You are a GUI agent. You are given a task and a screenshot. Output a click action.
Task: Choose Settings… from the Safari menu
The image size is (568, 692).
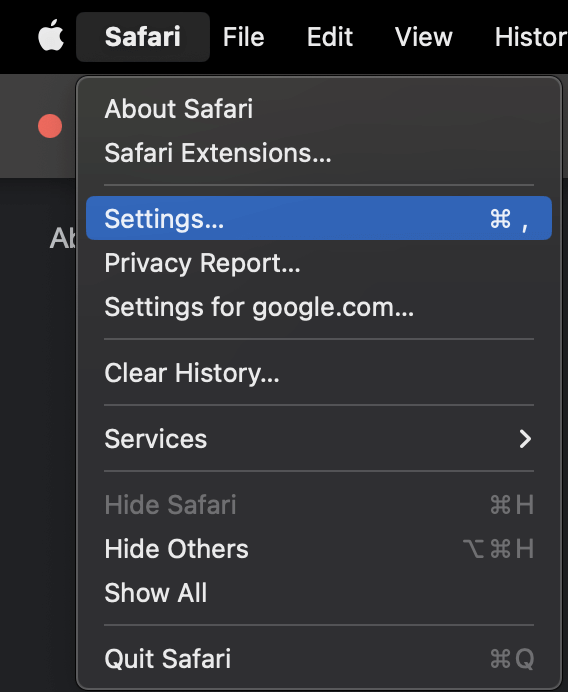(319, 218)
